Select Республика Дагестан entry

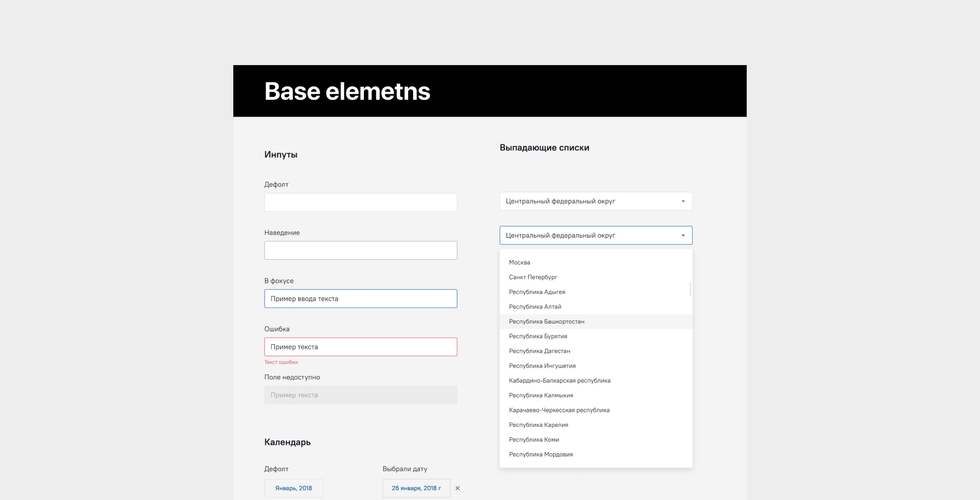point(540,351)
